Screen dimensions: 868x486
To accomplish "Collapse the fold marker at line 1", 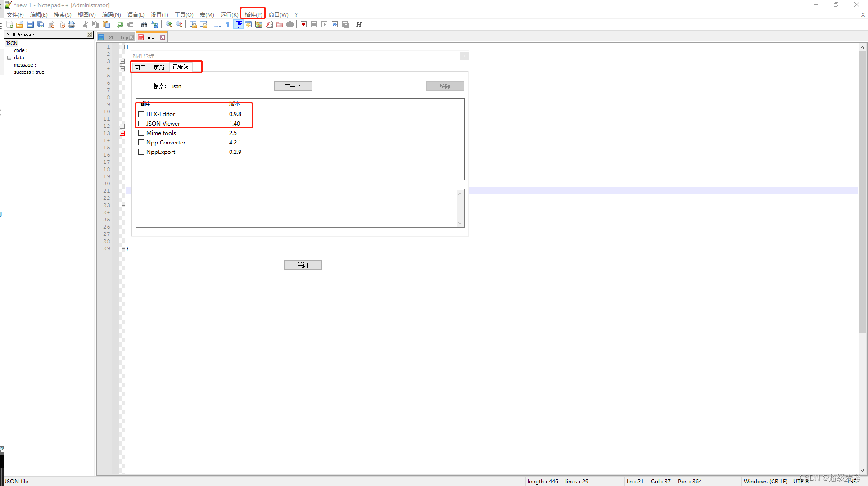I will click(122, 47).
